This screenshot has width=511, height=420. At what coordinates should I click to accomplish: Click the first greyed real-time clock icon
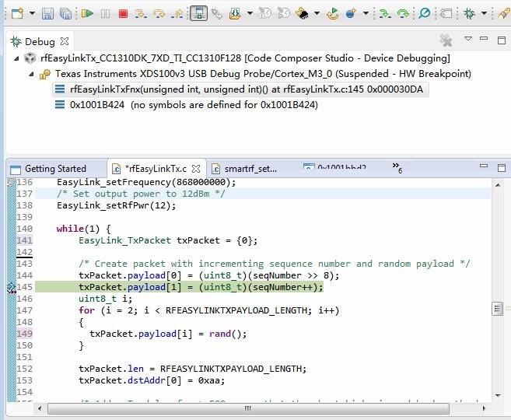coord(265,14)
